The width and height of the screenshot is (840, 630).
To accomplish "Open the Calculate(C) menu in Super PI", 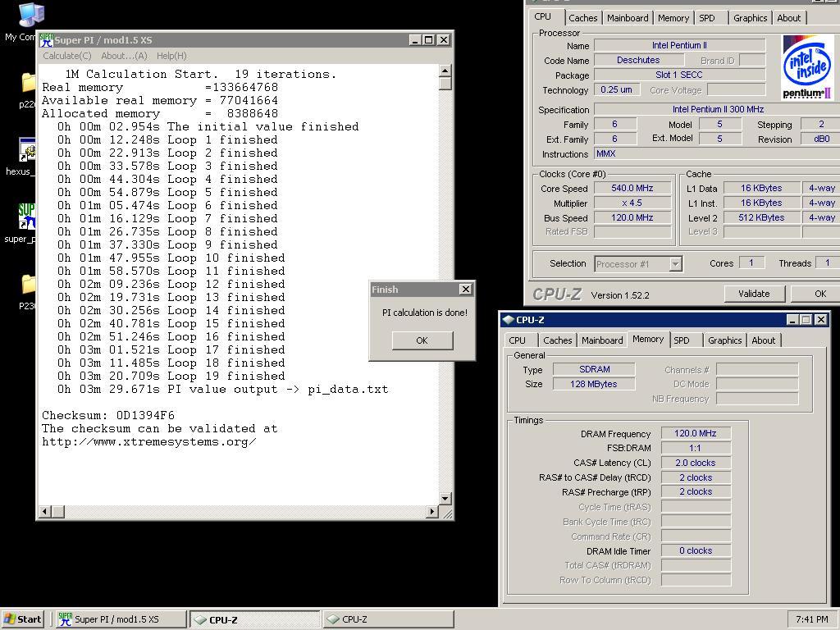I will (x=67, y=56).
